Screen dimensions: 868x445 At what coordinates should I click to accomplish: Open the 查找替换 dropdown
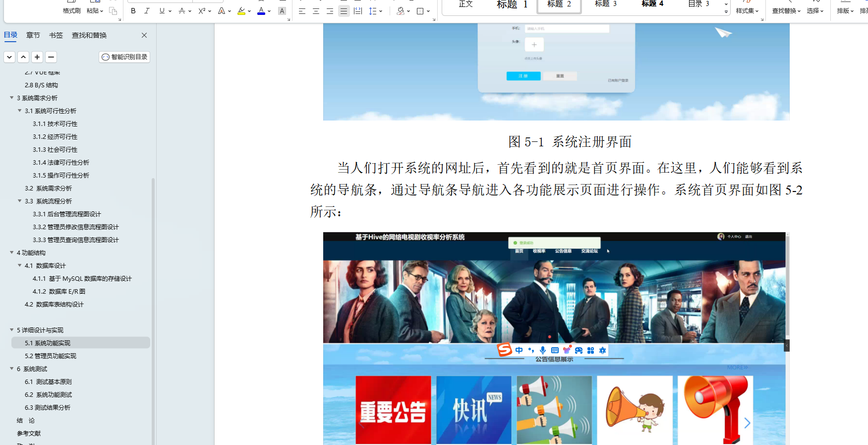click(786, 10)
